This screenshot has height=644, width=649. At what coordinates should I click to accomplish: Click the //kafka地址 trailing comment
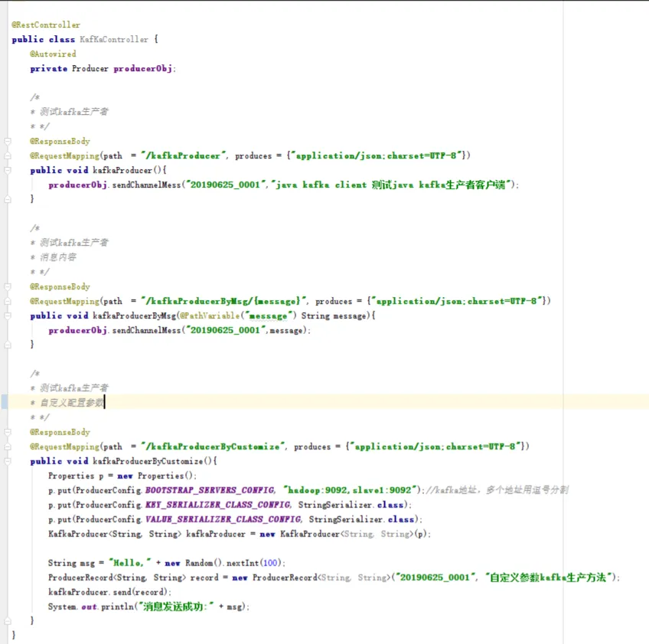pos(497,490)
